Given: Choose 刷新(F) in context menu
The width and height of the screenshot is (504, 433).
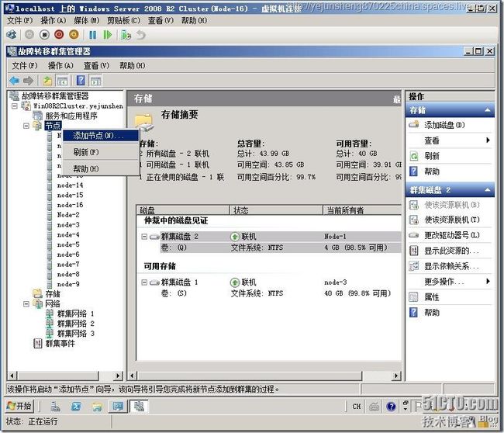Looking at the screenshot, I should pos(101,152).
